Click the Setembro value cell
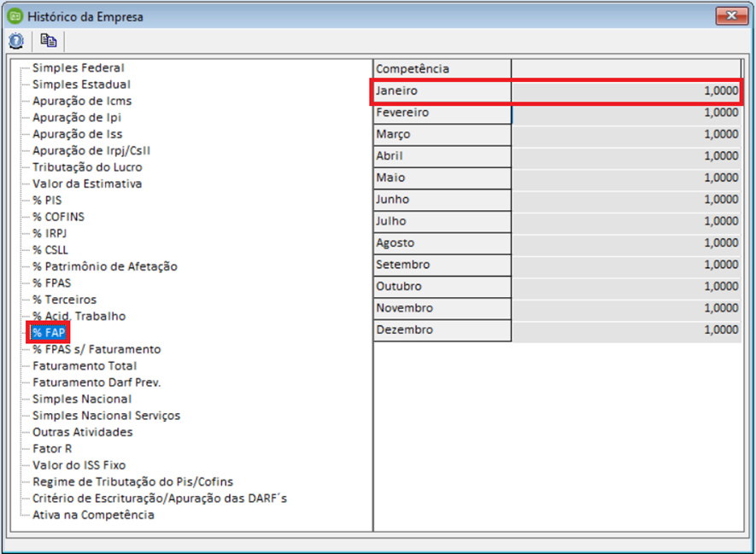 626,265
